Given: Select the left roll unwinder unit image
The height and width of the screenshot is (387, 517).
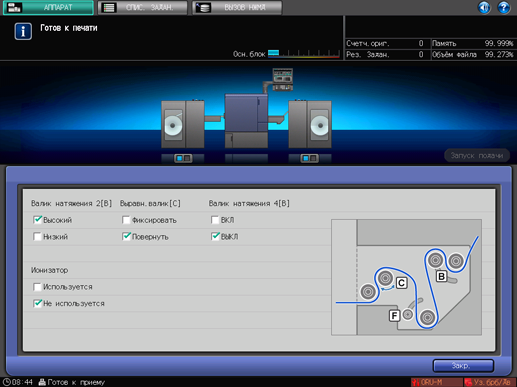Looking at the screenshot, I should [x=183, y=124].
